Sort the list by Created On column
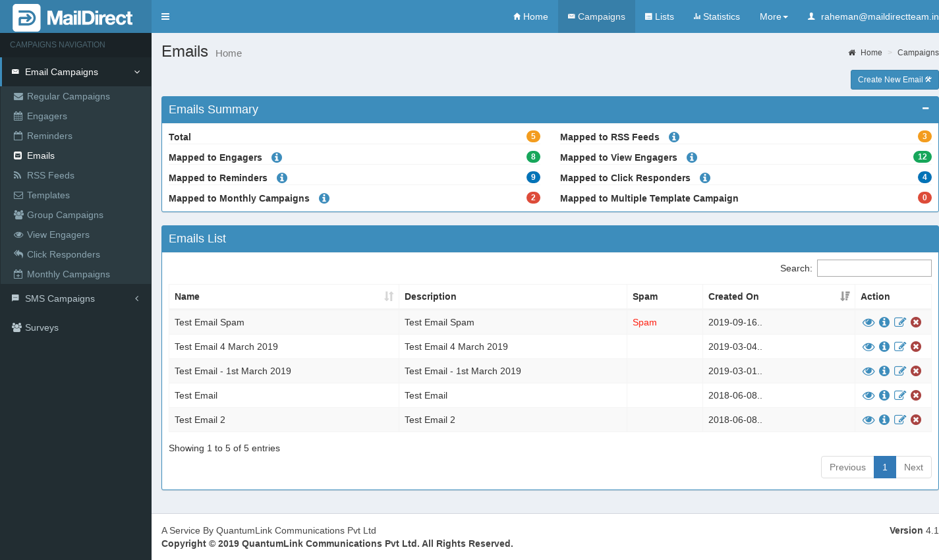This screenshot has height=560, width=939. tap(778, 296)
